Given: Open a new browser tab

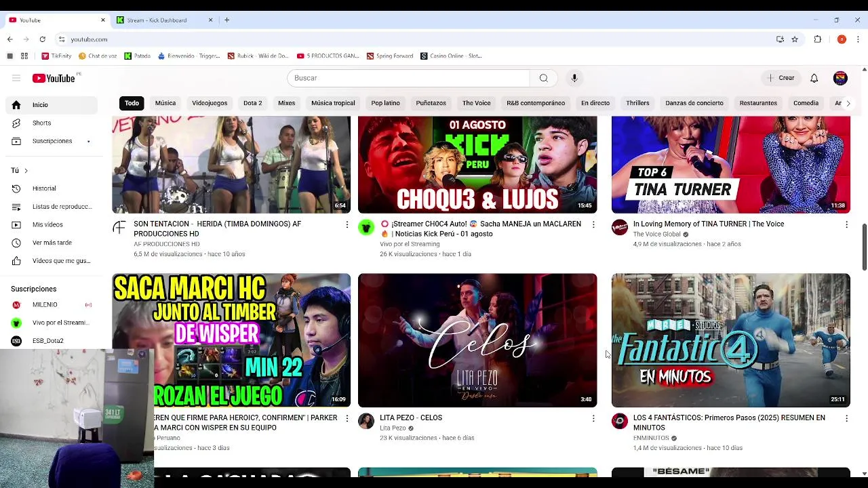Looking at the screenshot, I should tap(226, 20).
